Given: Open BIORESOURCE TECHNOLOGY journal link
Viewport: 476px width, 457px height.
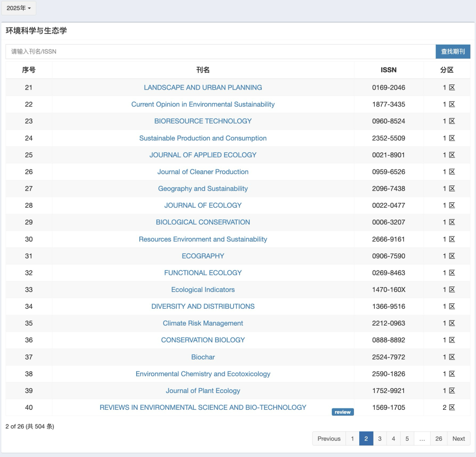Looking at the screenshot, I should click(x=203, y=121).
